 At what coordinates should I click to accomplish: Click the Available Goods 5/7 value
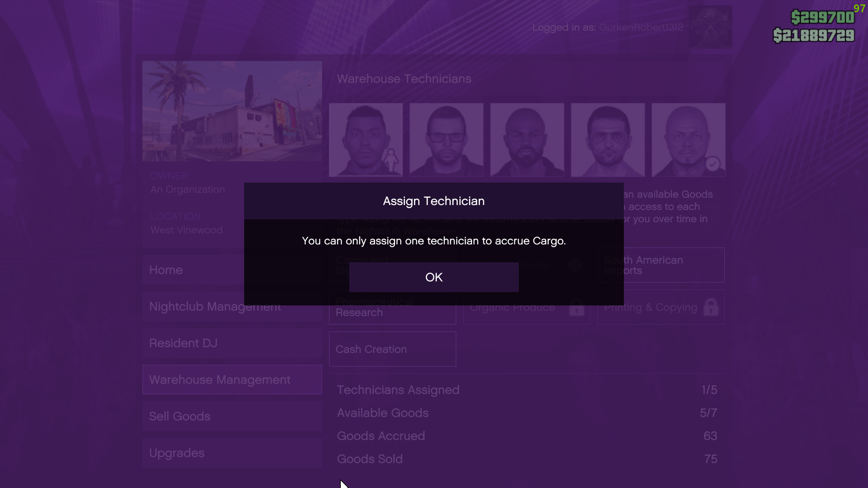(709, 413)
